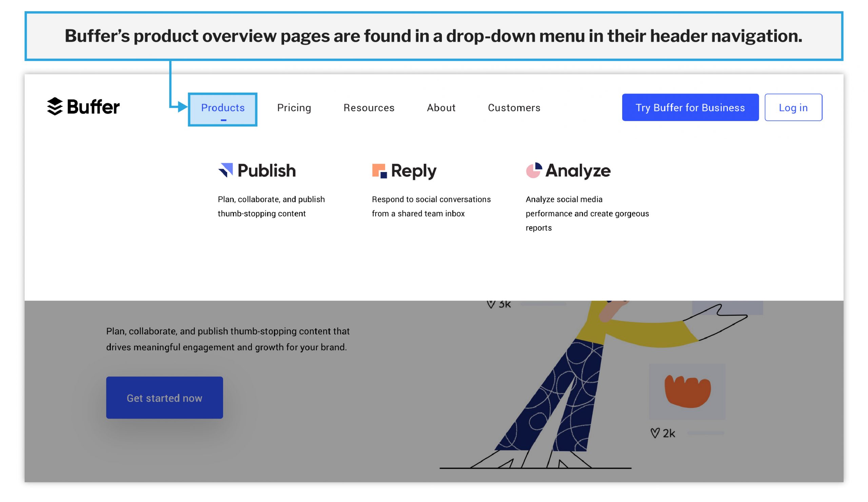Click the Log in link

coord(793,107)
